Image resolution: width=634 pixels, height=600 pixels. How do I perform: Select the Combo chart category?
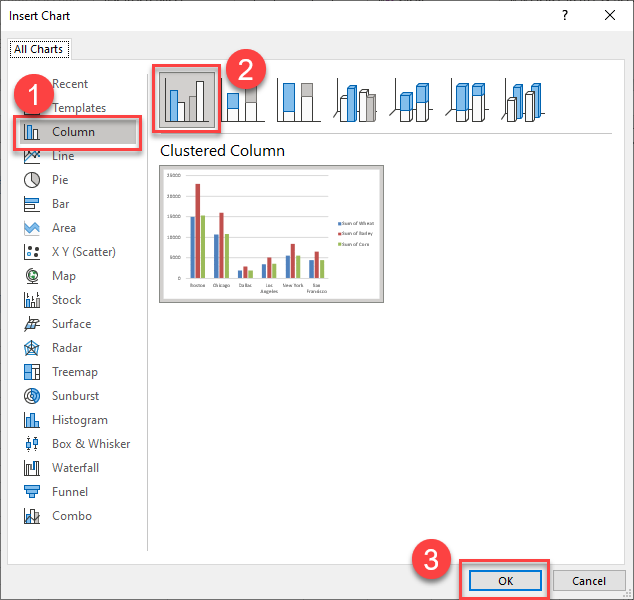coord(71,516)
